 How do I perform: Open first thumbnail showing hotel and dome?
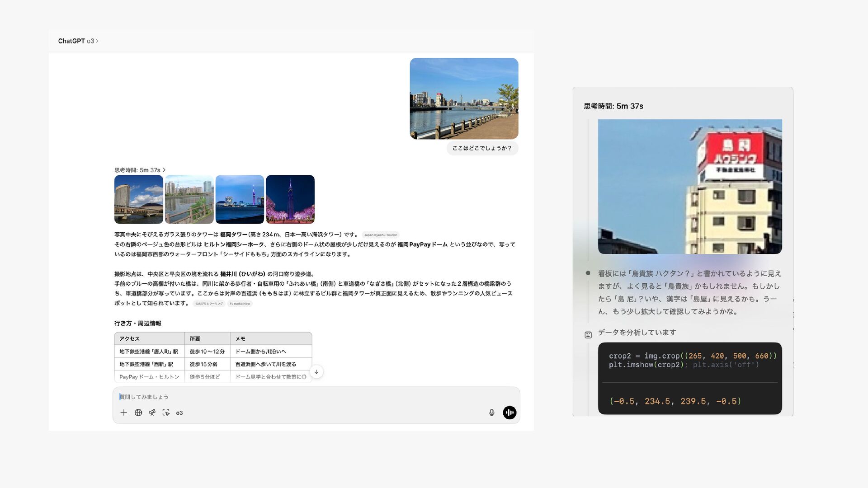[138, 199]
